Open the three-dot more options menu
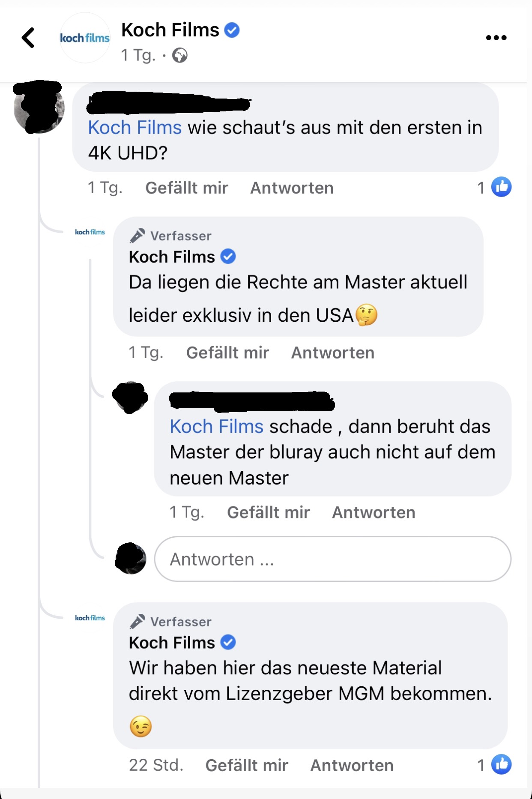532x799 pixels. [x=496, y=38]
